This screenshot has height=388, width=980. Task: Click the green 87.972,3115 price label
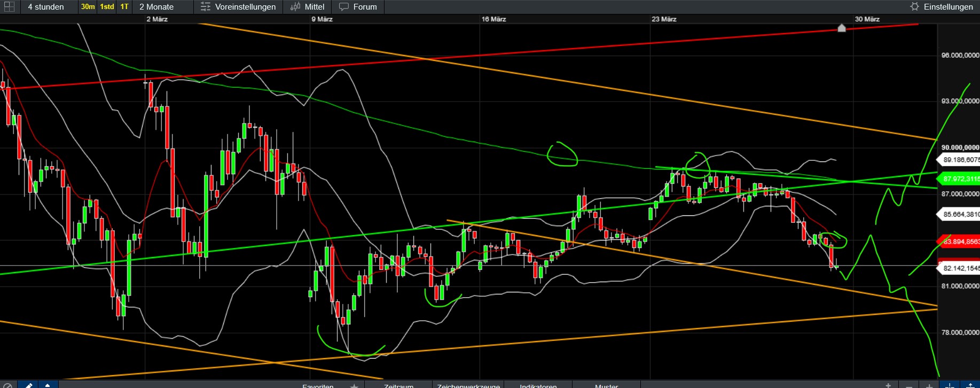point(960,179)
